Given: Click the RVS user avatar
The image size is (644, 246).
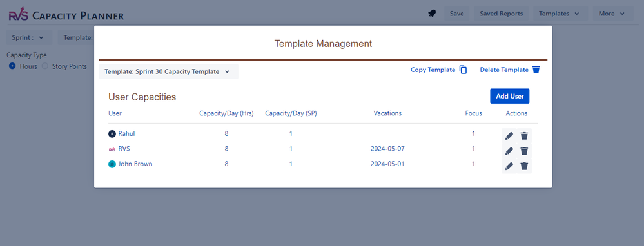Looking at the screenshot, I should pos(112,149).
